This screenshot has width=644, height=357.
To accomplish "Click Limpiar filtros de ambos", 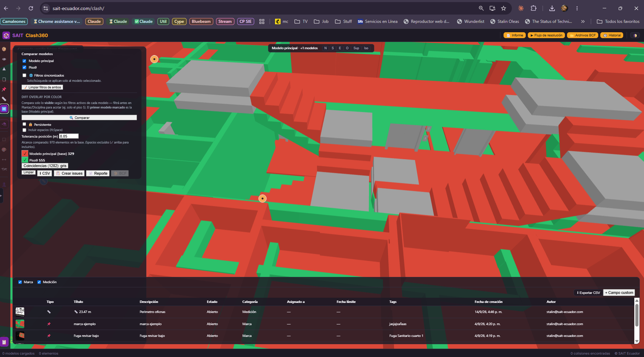I will 42,87.
